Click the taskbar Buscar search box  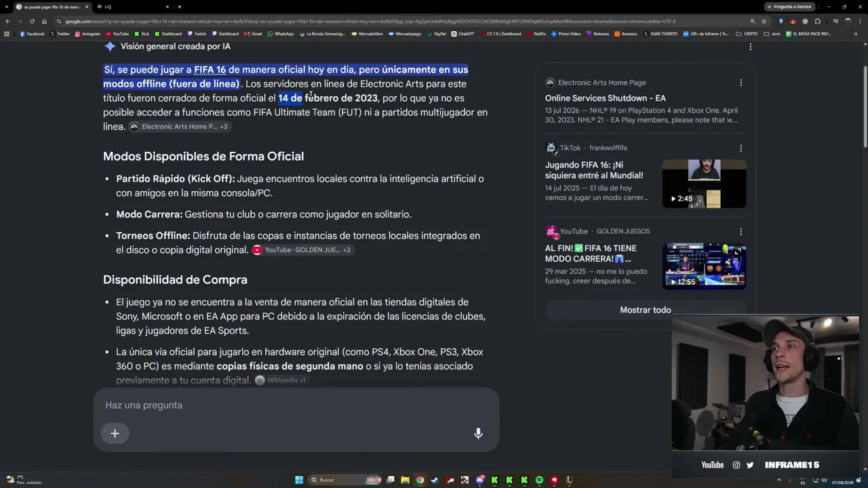(x=345, y=480)
